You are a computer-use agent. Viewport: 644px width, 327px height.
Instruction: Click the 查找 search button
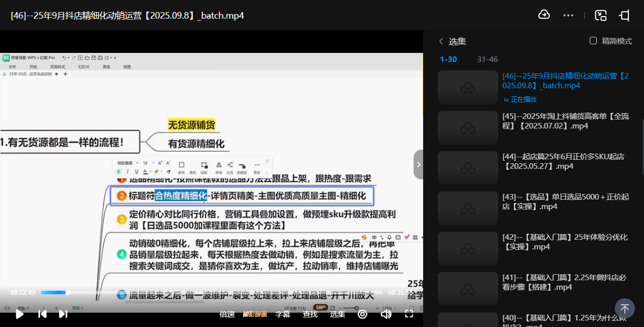310,314
